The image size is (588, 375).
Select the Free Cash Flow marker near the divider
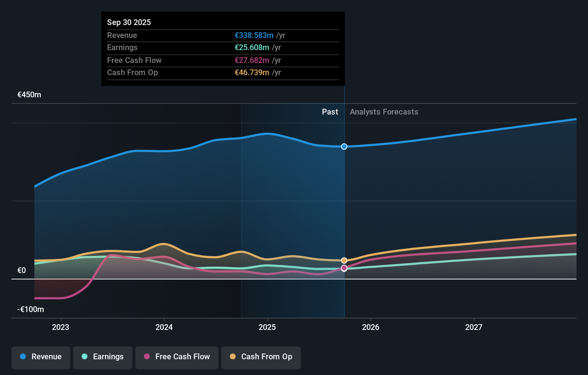(x=344, y=268)
